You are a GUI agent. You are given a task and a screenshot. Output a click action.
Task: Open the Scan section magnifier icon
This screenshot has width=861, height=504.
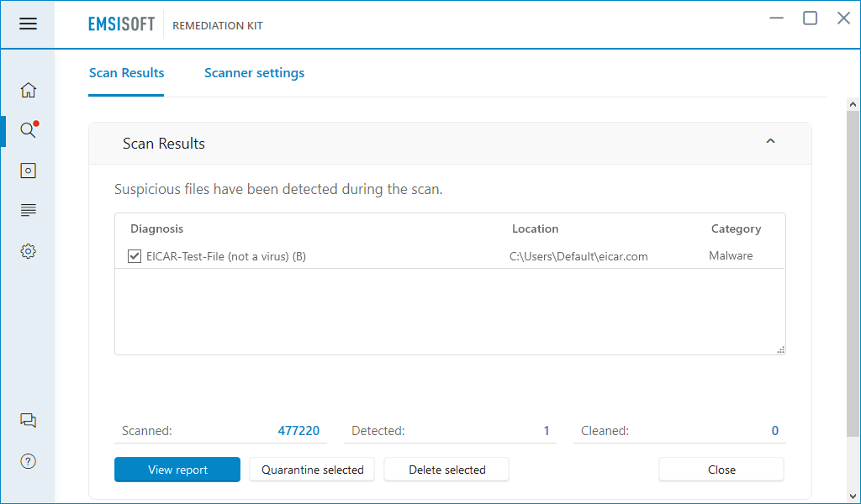click(28, 130)
